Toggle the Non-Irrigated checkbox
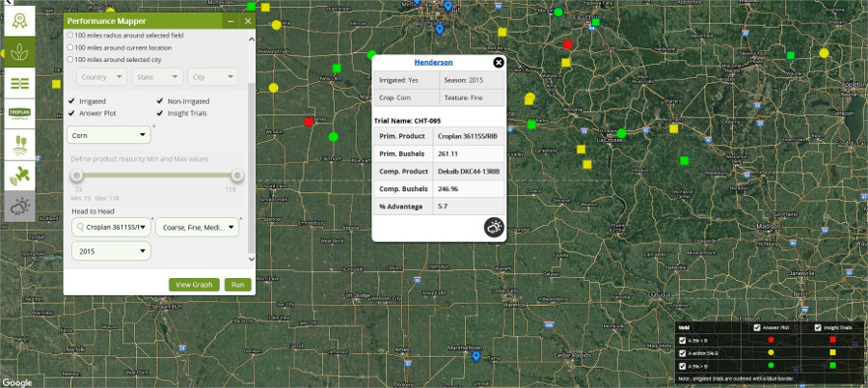868x388 pixels. pyautogui.click(x=159, y=100)
